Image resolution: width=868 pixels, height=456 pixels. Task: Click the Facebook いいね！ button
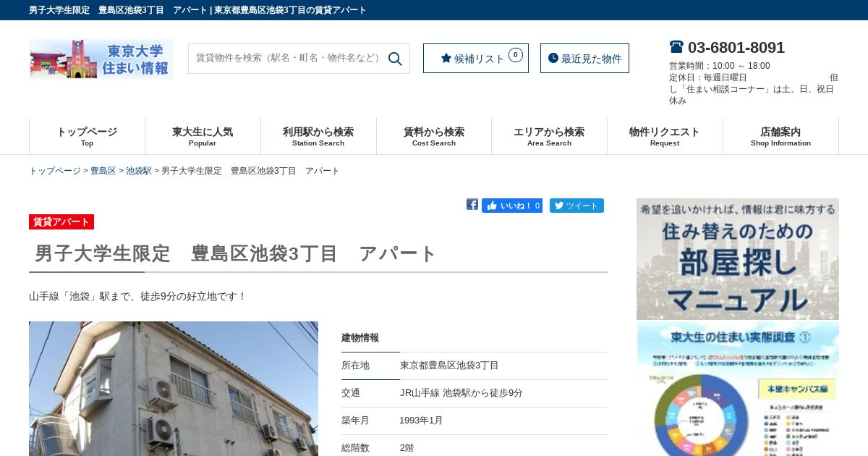click(x=512, y=206)
